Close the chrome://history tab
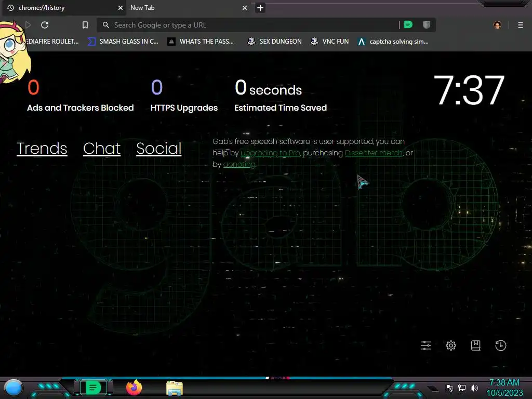Viewport: 532px width, 399px height. (x=120, y=8)
